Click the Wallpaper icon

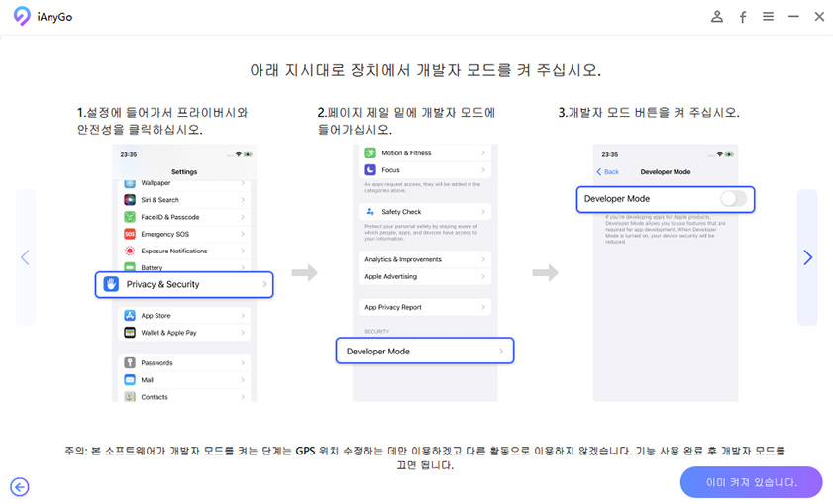click(x=130, y=184)
